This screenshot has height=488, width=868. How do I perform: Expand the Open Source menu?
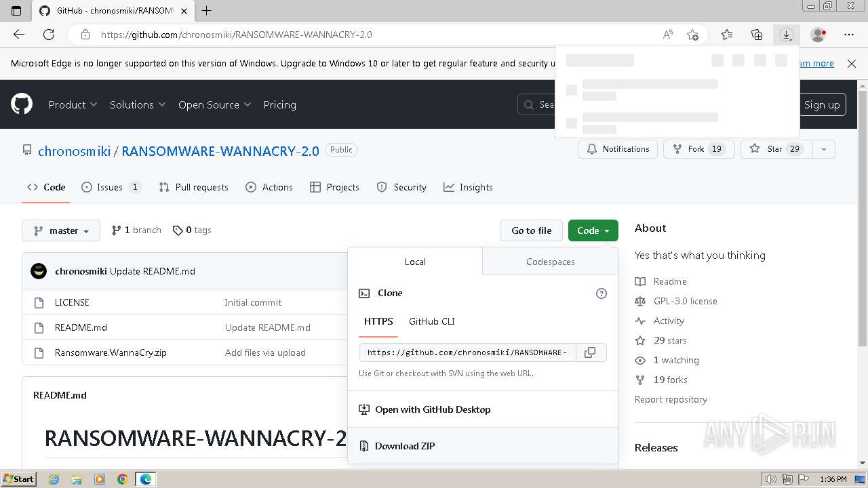pyautogui.click(x=214, y=104)
